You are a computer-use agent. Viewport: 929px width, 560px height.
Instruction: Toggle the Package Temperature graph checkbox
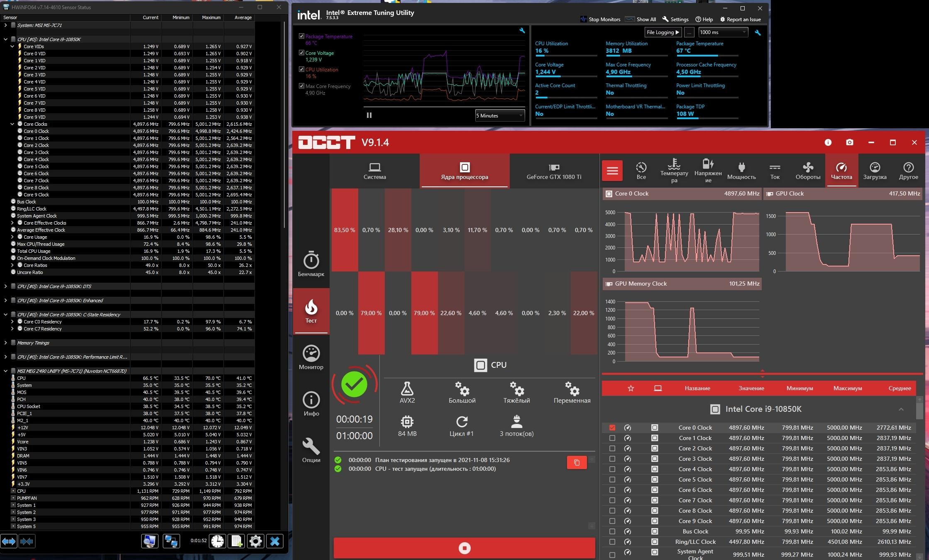pyautogui.click(x=301, y=36)
